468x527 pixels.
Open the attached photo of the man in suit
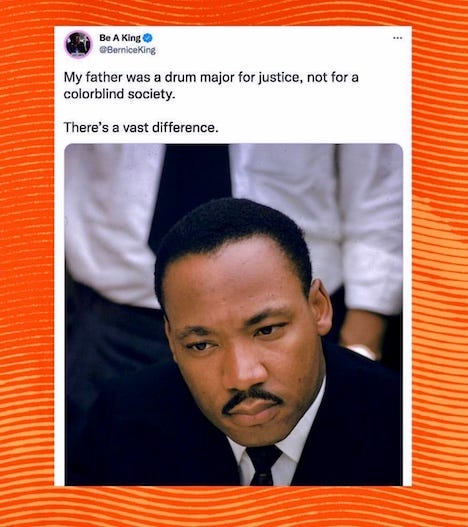[234, 315]
